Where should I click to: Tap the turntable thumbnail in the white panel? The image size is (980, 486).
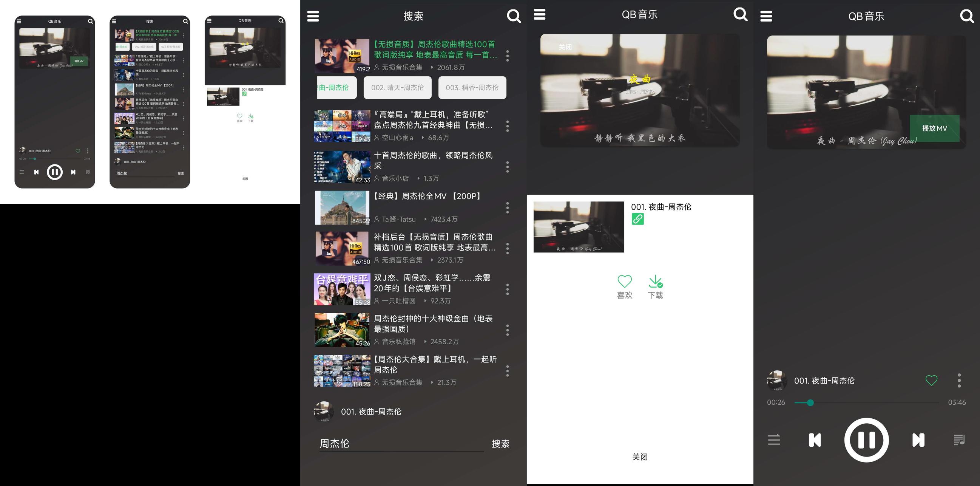pos(579,227)
